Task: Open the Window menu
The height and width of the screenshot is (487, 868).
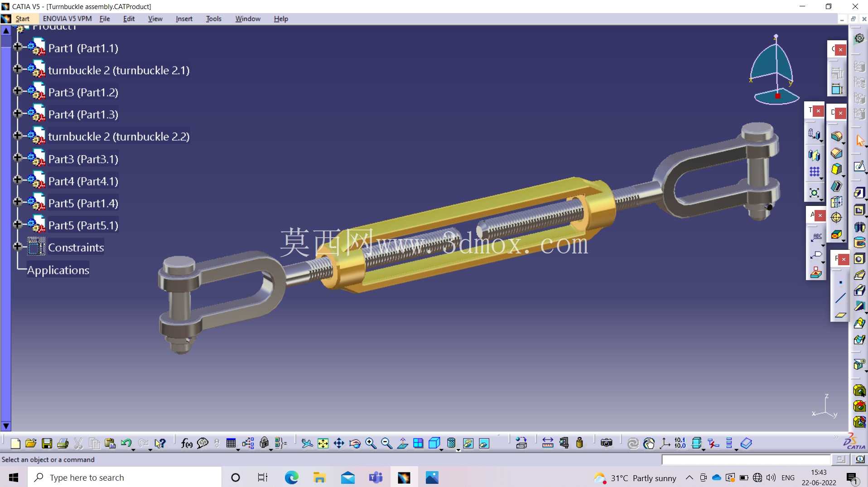Action: click(248, 19)
